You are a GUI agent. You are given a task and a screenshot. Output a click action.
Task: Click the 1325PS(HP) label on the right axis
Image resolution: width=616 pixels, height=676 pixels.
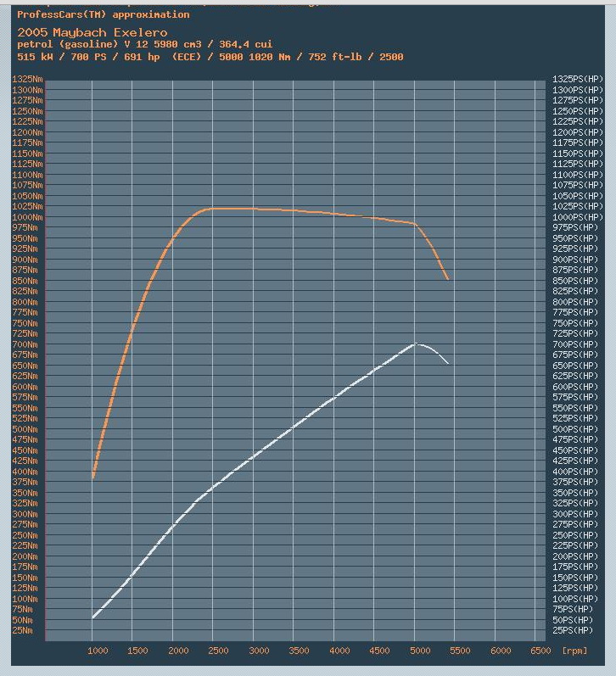point(579,79)
